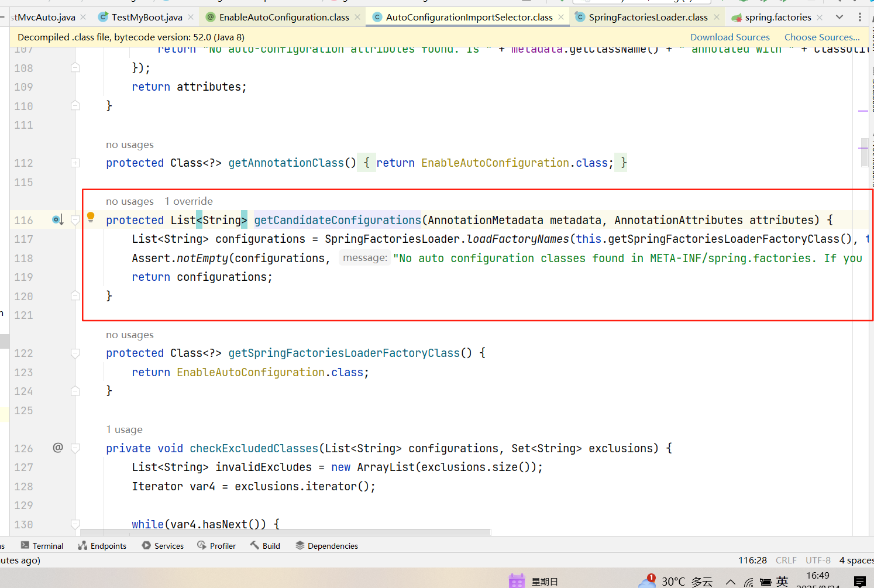Switch to spring.factories tab

pos(777,17)
